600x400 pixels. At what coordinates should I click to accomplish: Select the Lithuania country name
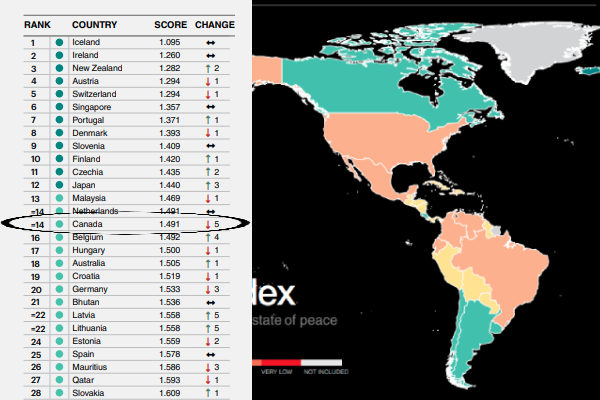93,329
